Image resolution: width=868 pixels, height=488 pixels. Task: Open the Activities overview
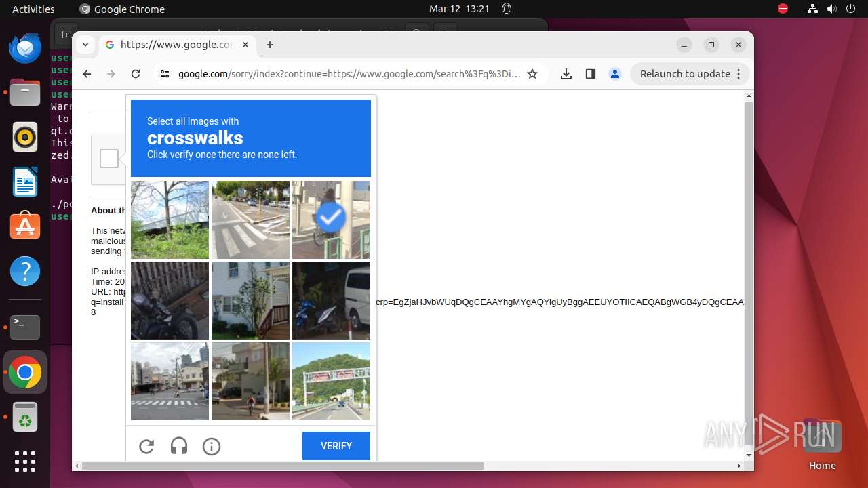click(x=33, y=9)
